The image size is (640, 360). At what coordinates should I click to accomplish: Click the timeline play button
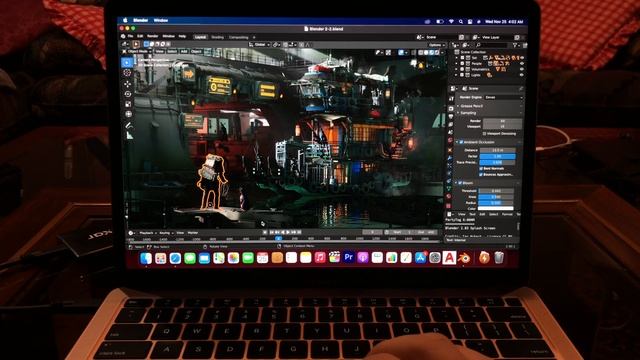[288, 232]
